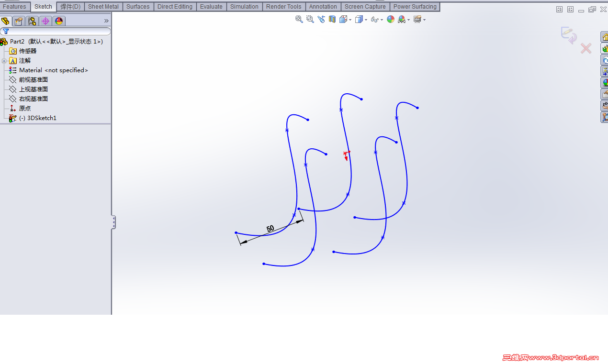Click the tile left window icon

(559, 9)
